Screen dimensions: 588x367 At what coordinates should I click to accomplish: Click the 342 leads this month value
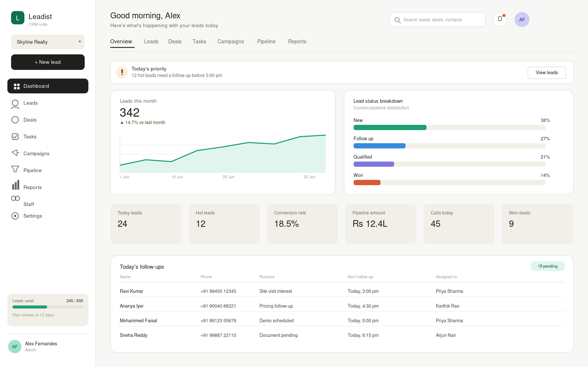[x=129, y=113]
